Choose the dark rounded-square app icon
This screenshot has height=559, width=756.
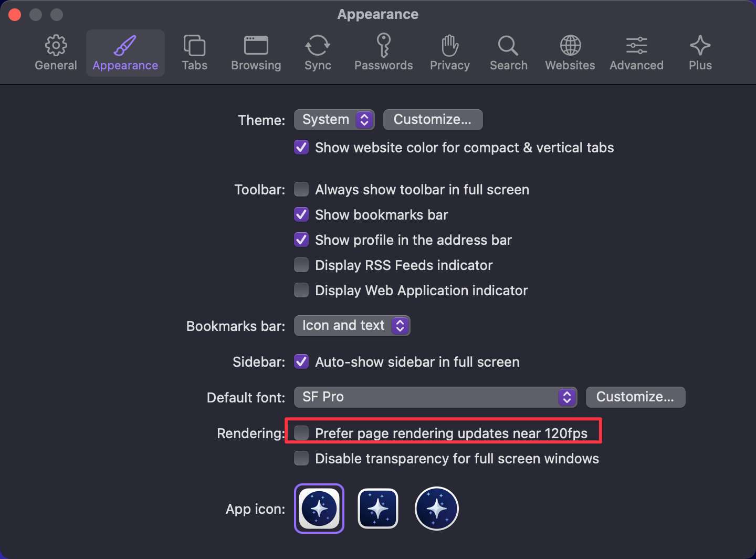378,509
